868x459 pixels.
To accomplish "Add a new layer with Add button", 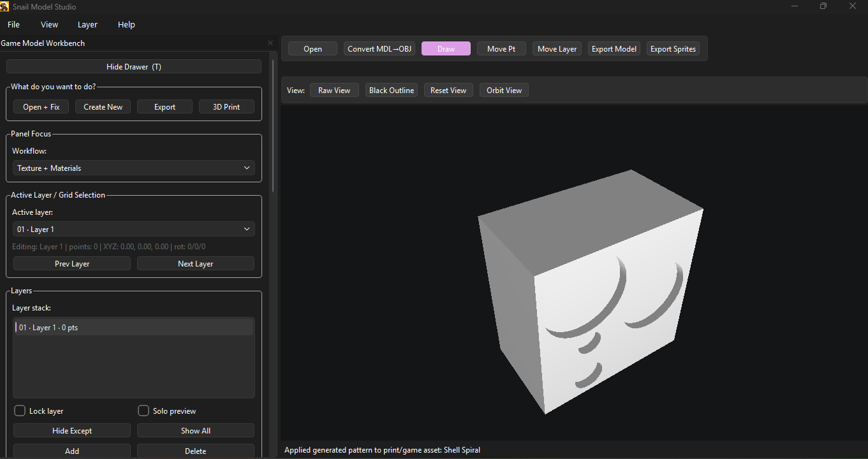I will 72,451.
